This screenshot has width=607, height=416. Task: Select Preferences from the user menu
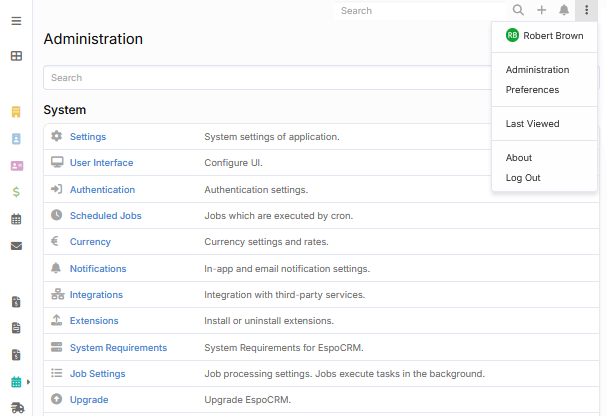(x=532, y=90)
